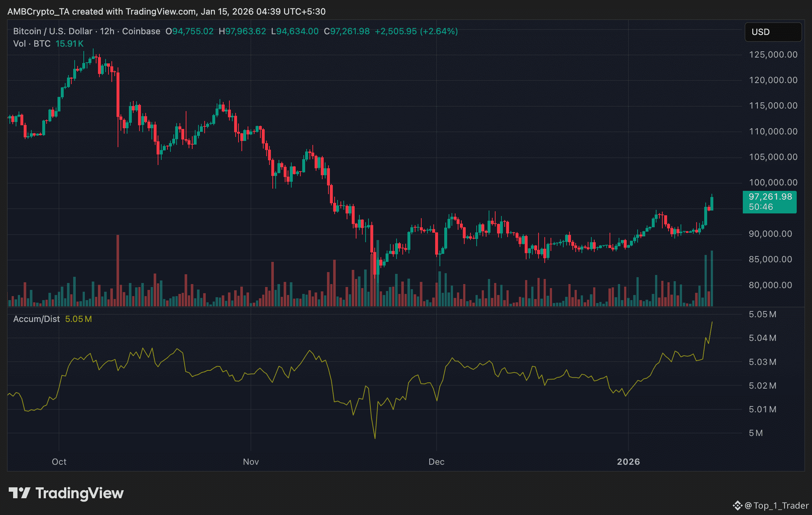Click the Binance diamond icon beside Top_1_Trader
Viewport: 812px width, 515px height.
pyautogui.click(x=737, y=506)
